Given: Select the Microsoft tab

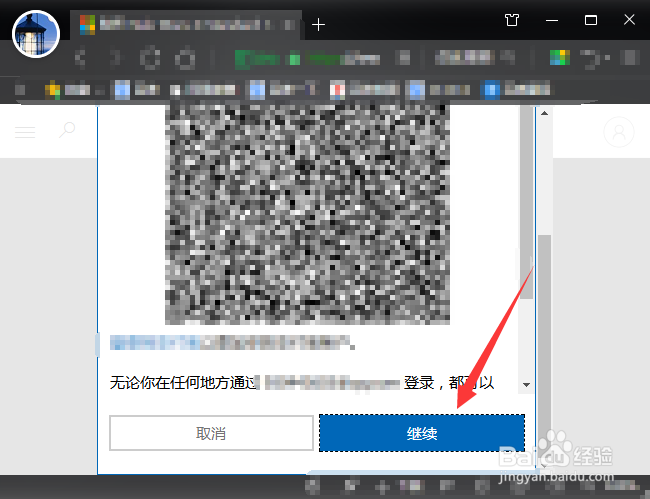Looking at the screenshot, I should pyautogui.click(x=187, y=25).
